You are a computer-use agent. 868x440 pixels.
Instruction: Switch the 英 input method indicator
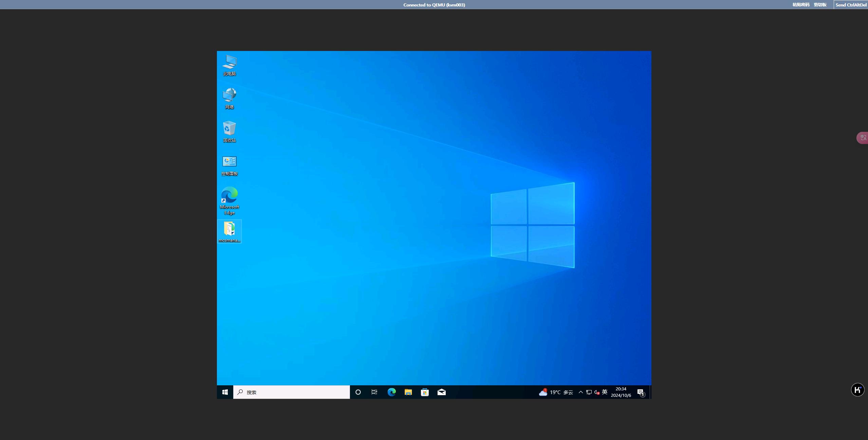coord(605,392)
